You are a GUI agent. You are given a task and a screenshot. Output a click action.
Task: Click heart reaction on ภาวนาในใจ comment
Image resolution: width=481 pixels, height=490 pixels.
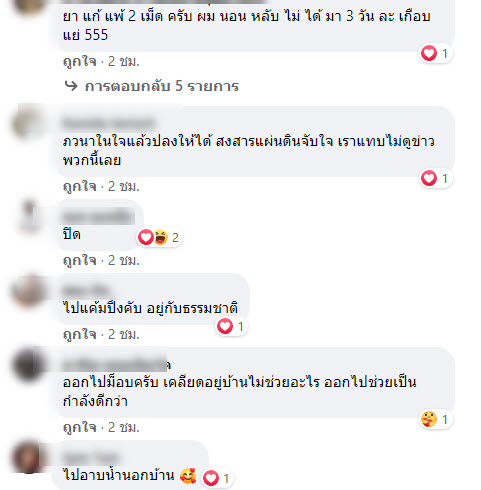click(429, 178)
